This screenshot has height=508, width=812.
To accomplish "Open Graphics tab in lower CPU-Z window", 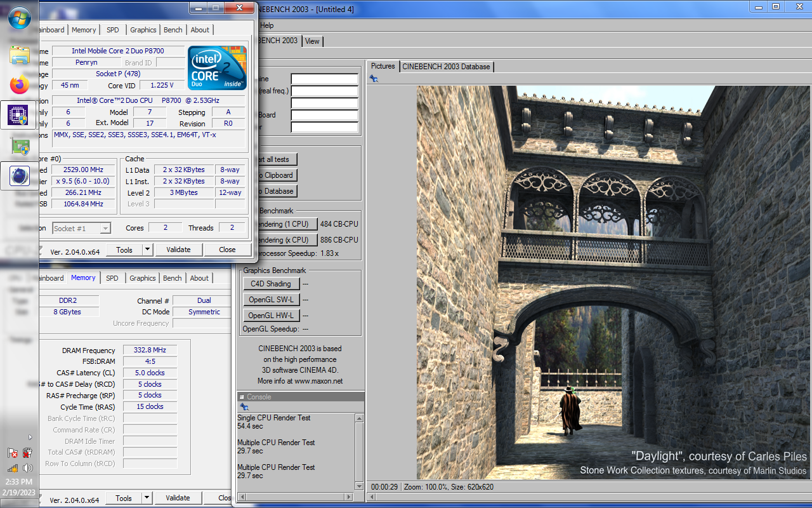I will pyautogui.click(x=143, y=278).
